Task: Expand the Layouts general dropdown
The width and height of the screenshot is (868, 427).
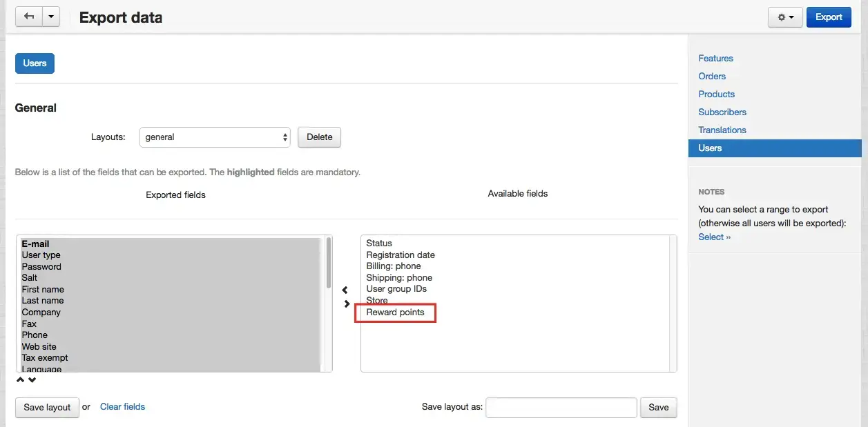Action: [x=215, y=137]
